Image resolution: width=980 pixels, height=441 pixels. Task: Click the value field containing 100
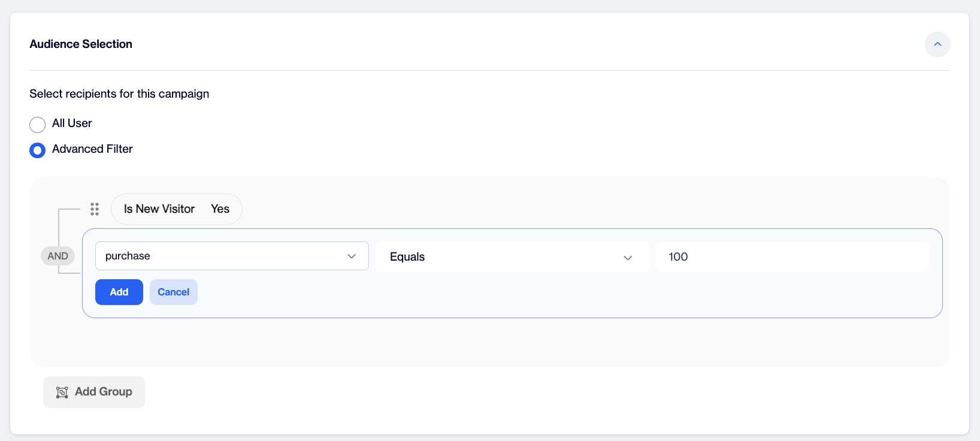point(792,257)
